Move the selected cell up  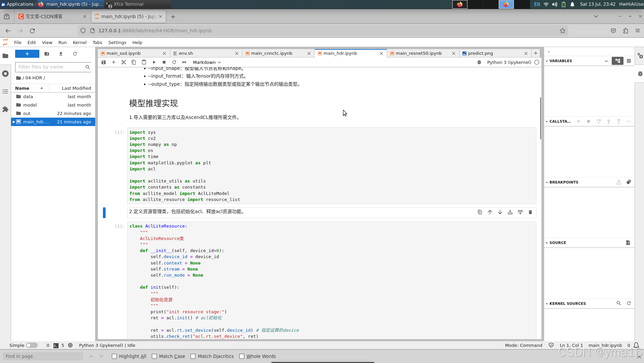490,212
